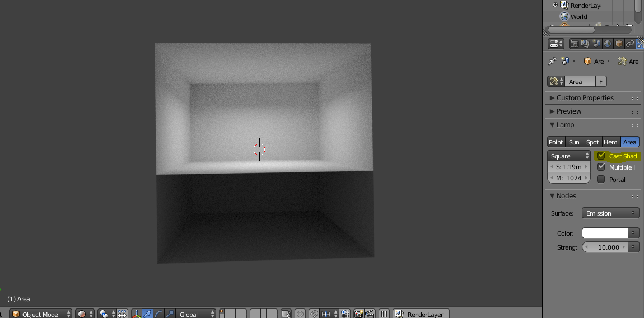The image size is (644, 318).
Task: Click the first scene layer button
Action: click(x=222, y=311)
